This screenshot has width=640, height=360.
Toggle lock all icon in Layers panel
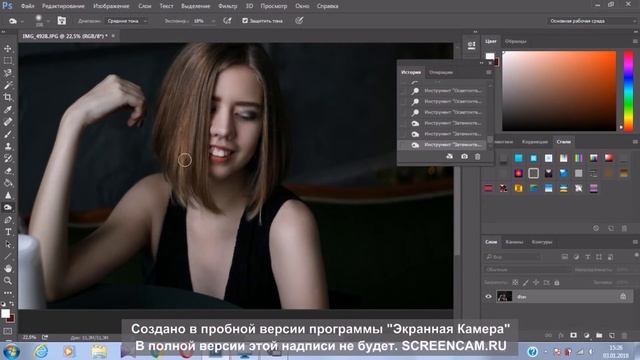pyautogui.click(x=557, y=282)
